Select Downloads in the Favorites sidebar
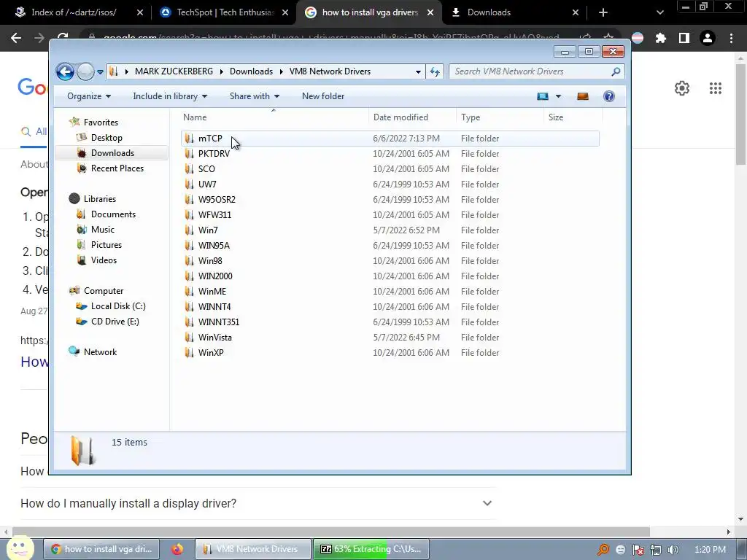This screenshot has height=560, width=747. [x=112, y=153]
